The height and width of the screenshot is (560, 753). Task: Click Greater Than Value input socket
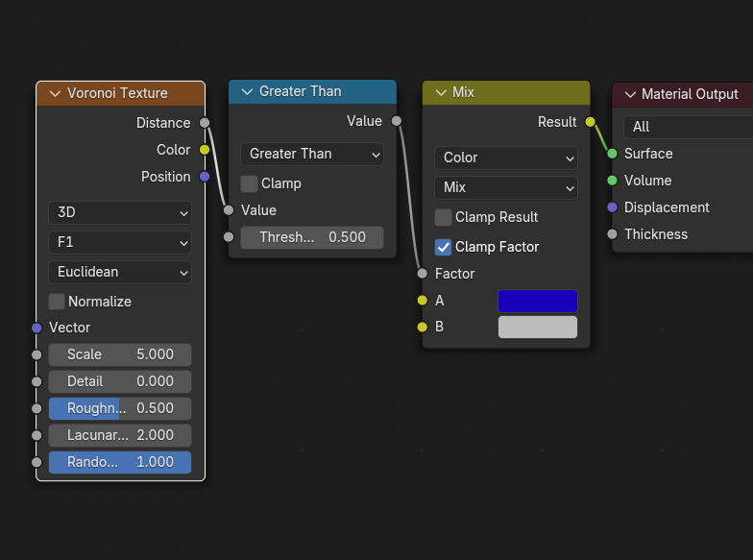pyautogui.click(x=229, y=210)
